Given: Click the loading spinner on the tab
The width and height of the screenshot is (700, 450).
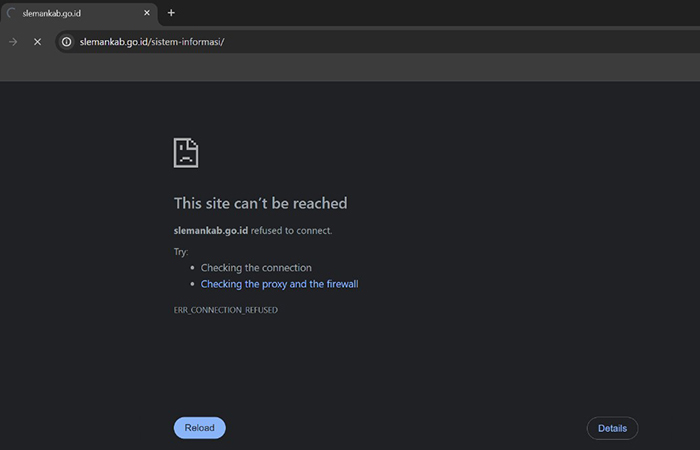Looking at the screenshot, I should point(12,13).
